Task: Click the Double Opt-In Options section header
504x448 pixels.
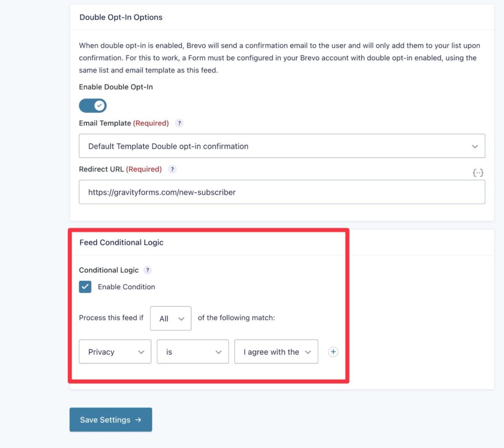Action: coord(121,17)
